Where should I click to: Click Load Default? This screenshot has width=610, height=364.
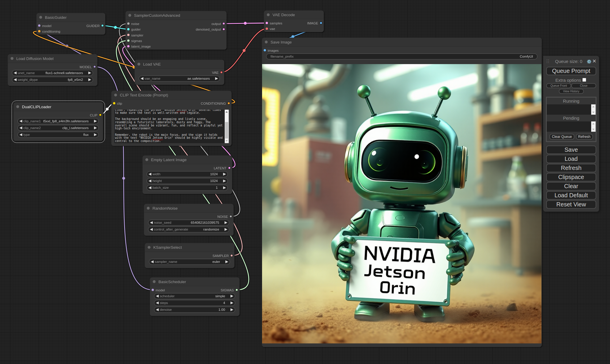click(x=571, y=195)
